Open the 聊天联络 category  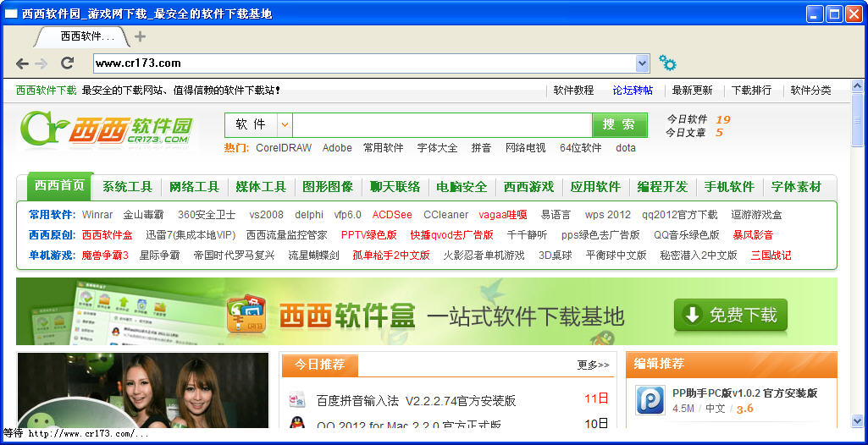click(x=395, y=188)
